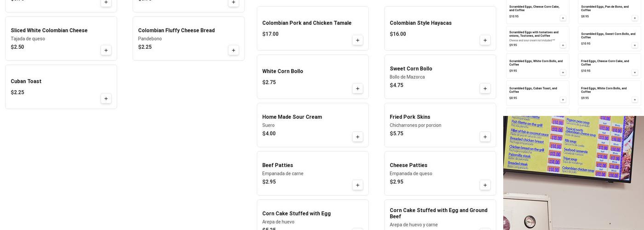Select Scrambled Eggs, Cuban Toast, and Coffee card
Viewport: 644px width, 230px height.
coord(534,90)
